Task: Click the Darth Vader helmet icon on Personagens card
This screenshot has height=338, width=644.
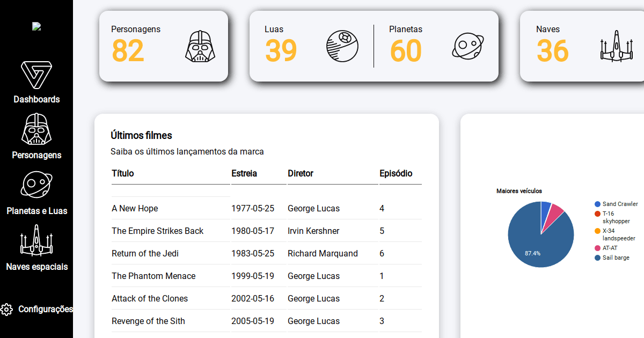Action: [199, 46]
